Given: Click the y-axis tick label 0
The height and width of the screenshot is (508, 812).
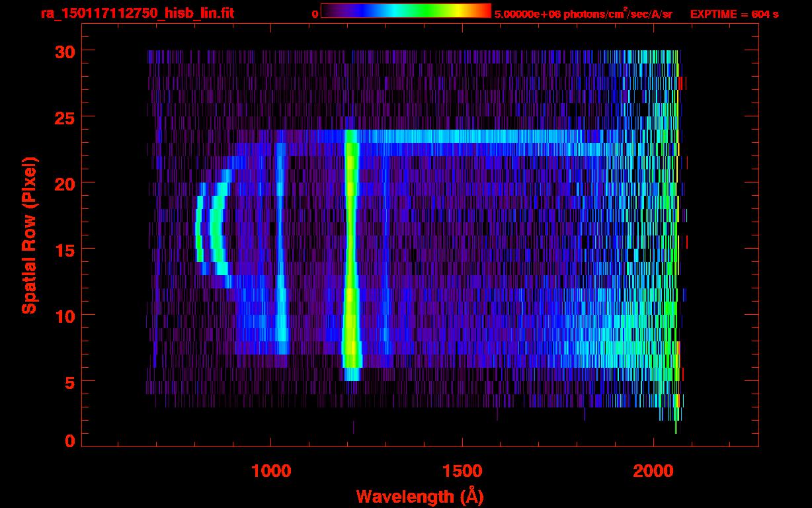Looking at the screenshot, I should tap(69, 441).
